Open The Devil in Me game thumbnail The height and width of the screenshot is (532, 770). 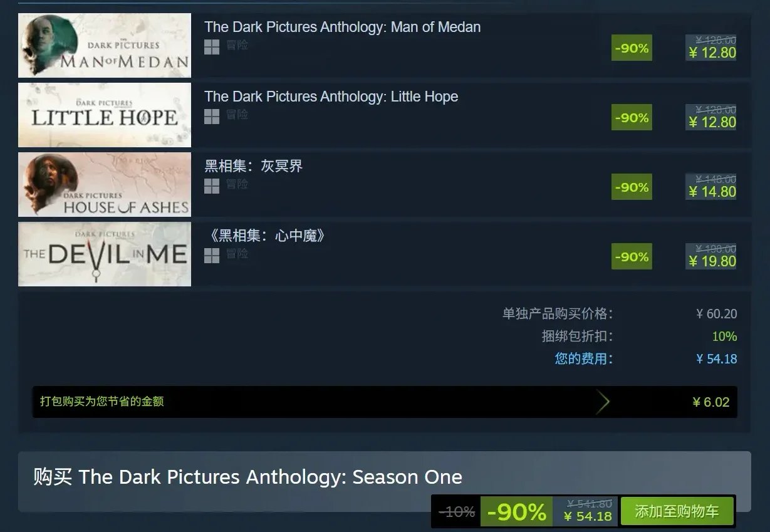[x=105, y=254]
